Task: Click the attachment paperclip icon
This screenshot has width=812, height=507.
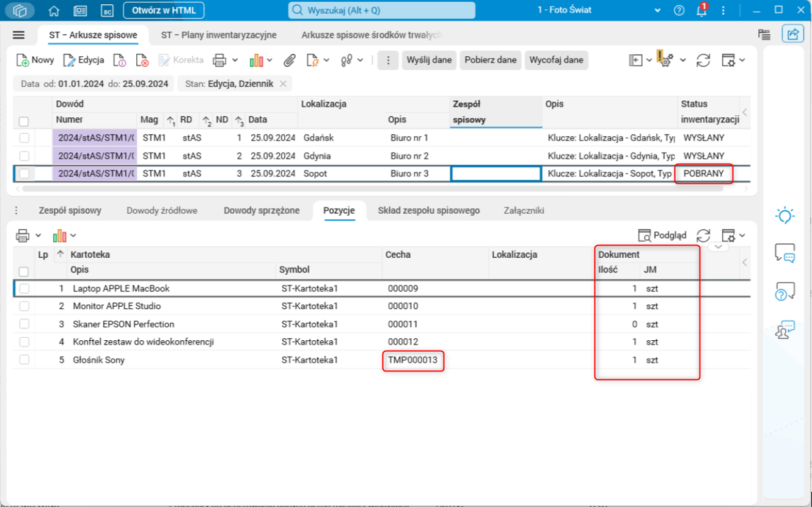Action: click(x=289, y=60)
